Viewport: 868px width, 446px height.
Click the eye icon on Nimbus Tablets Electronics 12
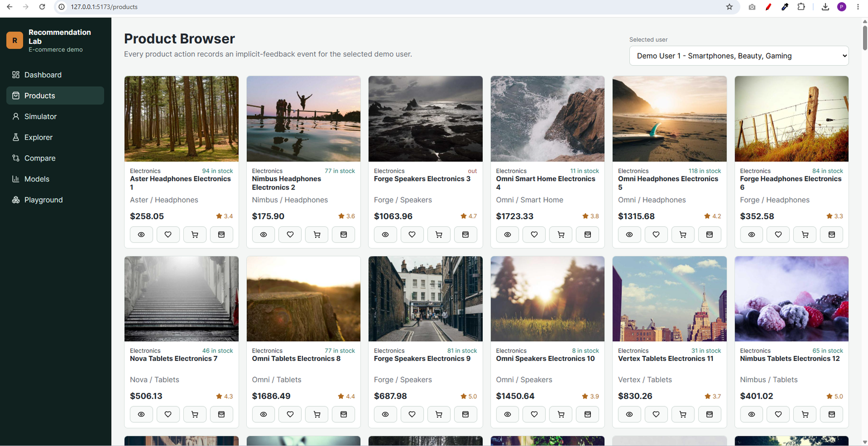point(751,414)
